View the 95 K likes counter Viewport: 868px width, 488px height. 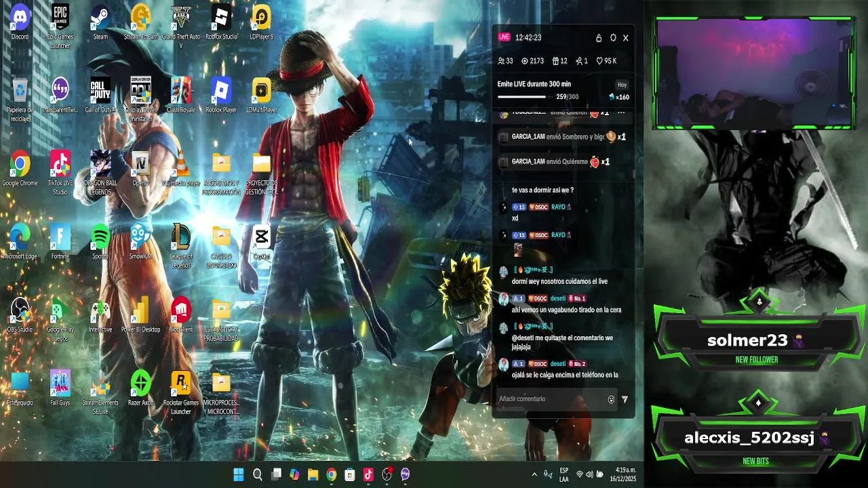pyautogui.click(x=606, y=61)
